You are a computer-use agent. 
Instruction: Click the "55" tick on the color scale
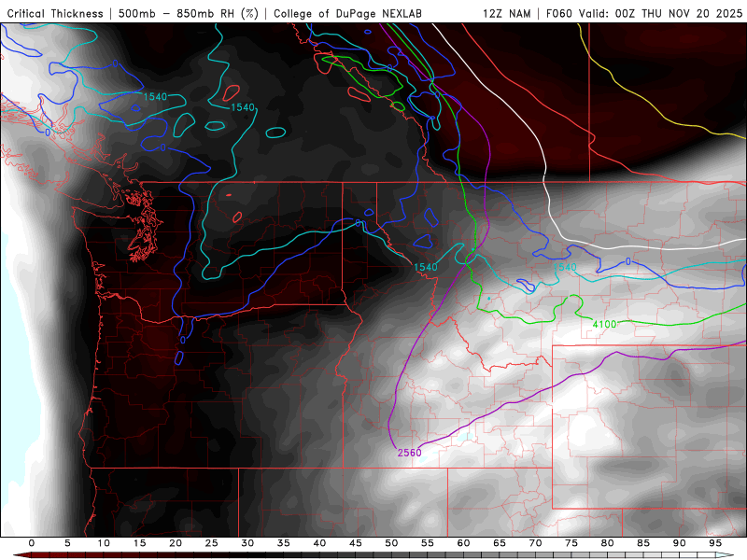tap(428, 543)
